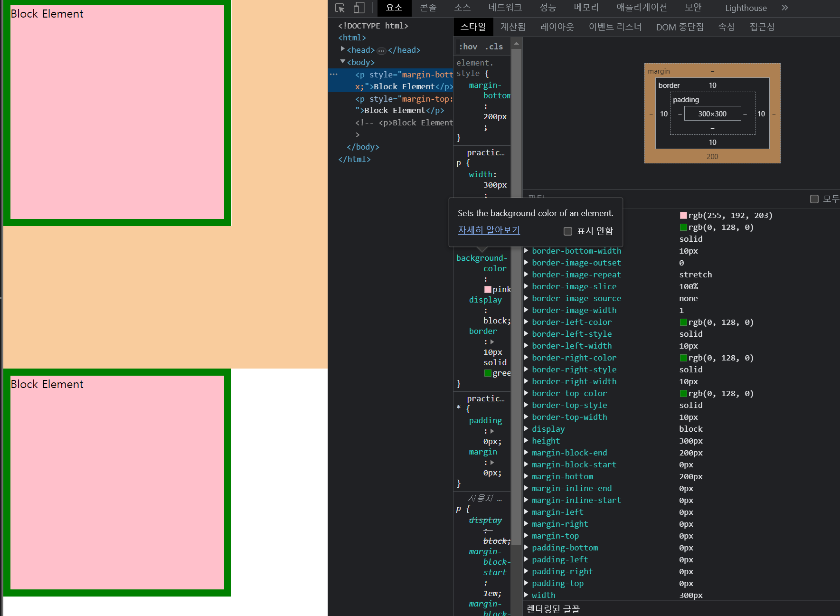Screen dimensions: 840x616
Task: Click the first pink Block Element paragraph
Action: pos(117,112)
